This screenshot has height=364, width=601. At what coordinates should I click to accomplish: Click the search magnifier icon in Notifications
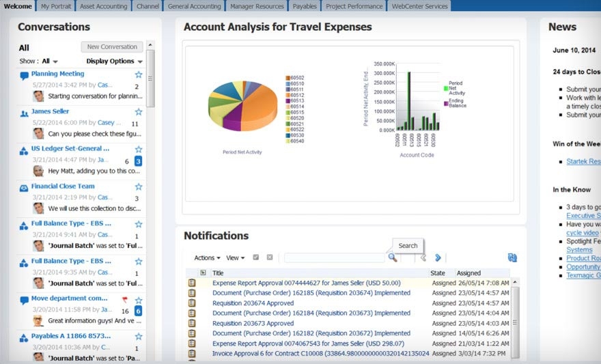pos(393,257)
